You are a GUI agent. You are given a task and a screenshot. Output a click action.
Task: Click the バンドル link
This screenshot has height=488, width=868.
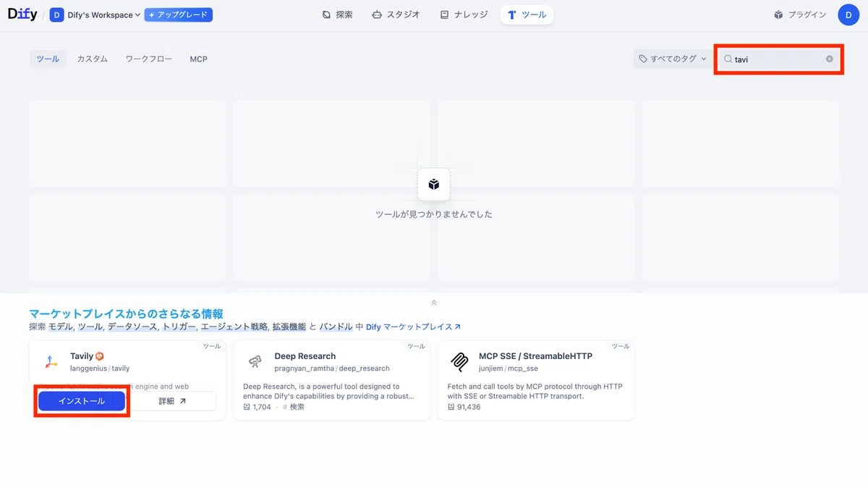coord(336,327)
